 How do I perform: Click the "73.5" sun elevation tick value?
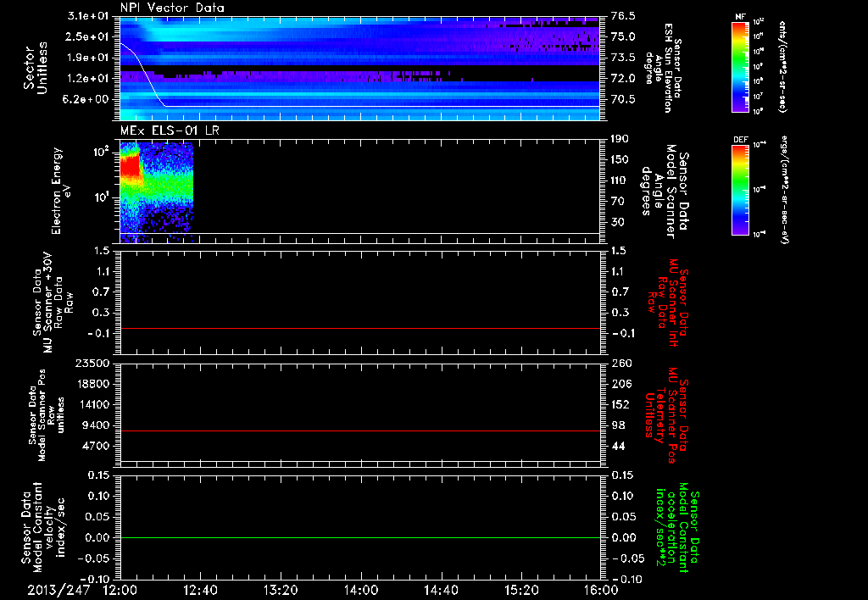(623, 58)
